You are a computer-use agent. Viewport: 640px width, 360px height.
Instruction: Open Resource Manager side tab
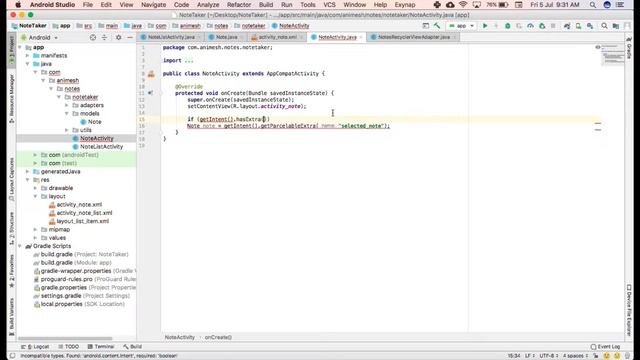click(x=11, y=98)
